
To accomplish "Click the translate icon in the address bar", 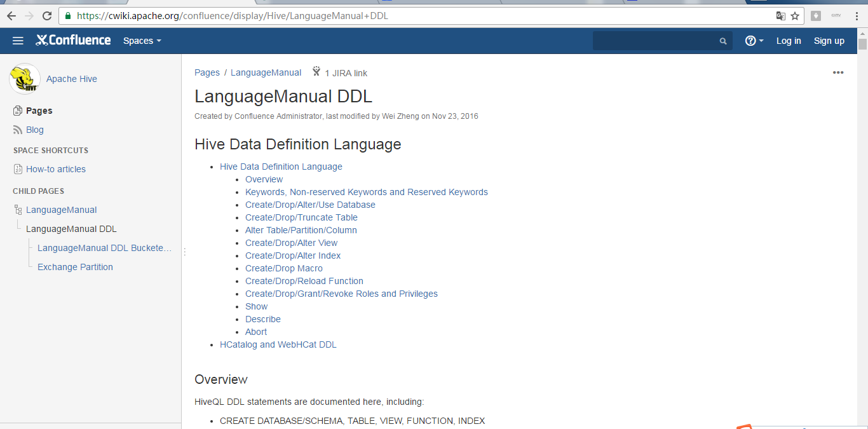I will (781, 16).
